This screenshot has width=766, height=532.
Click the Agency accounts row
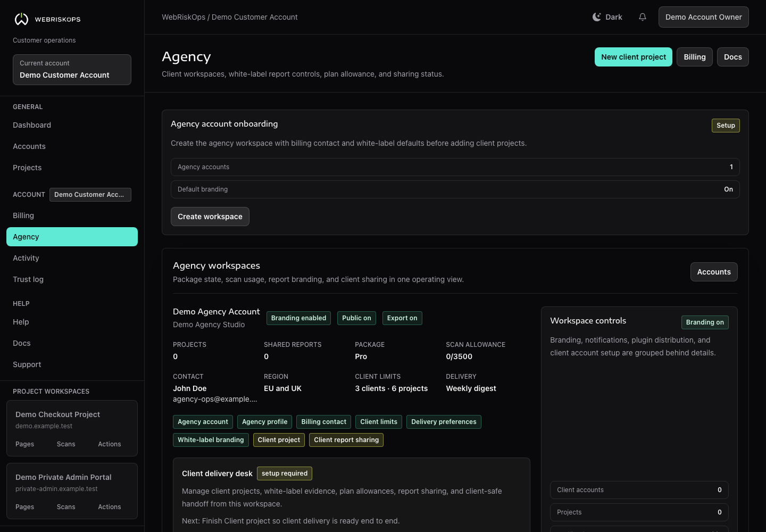pyautogui.click(x=455, y=167)
